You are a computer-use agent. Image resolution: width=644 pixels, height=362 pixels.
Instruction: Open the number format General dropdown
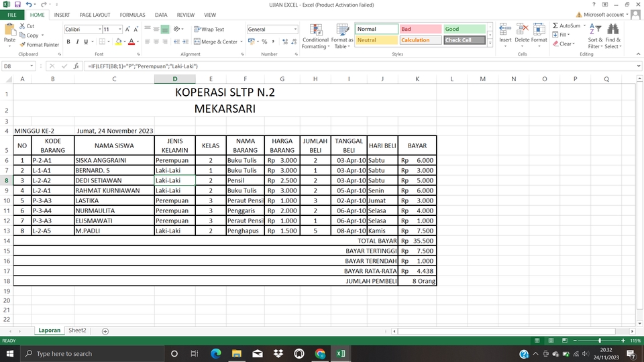point(295,29)
